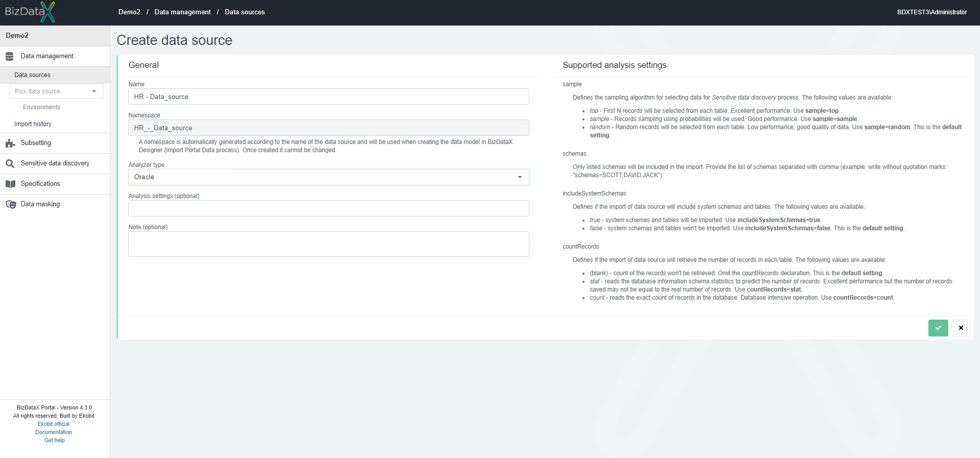Click the General section heading

(x=144, y=65)
